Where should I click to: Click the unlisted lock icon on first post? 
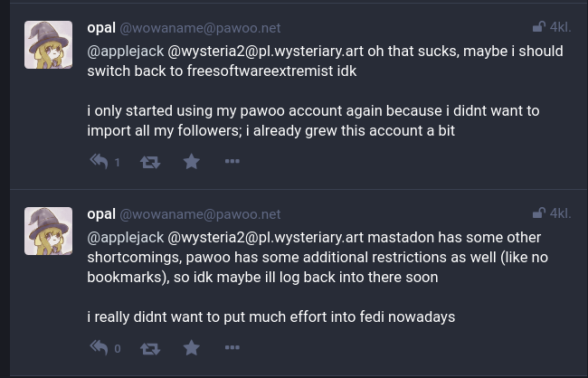pyautogui.click(x=539, y=28)
